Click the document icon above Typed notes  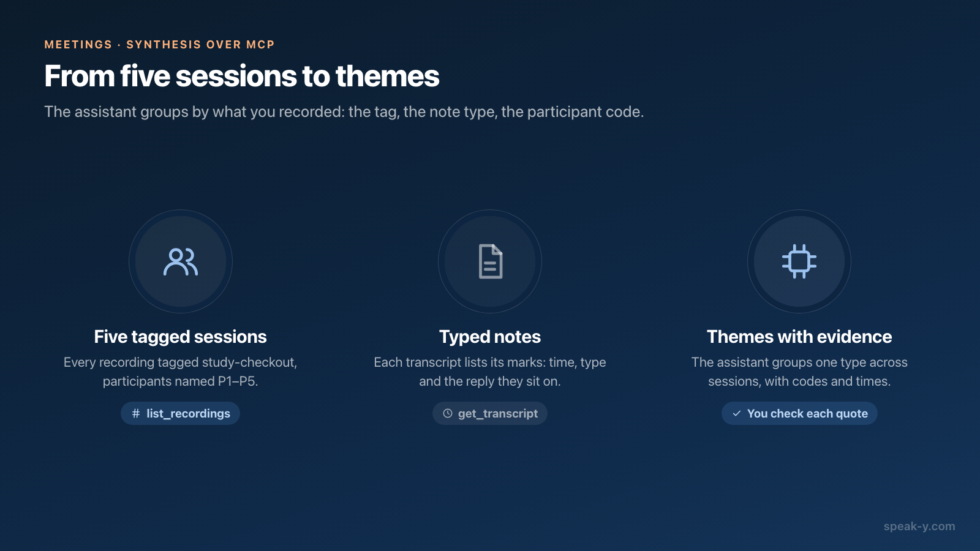pyautogui.click(x=490, y=261)
